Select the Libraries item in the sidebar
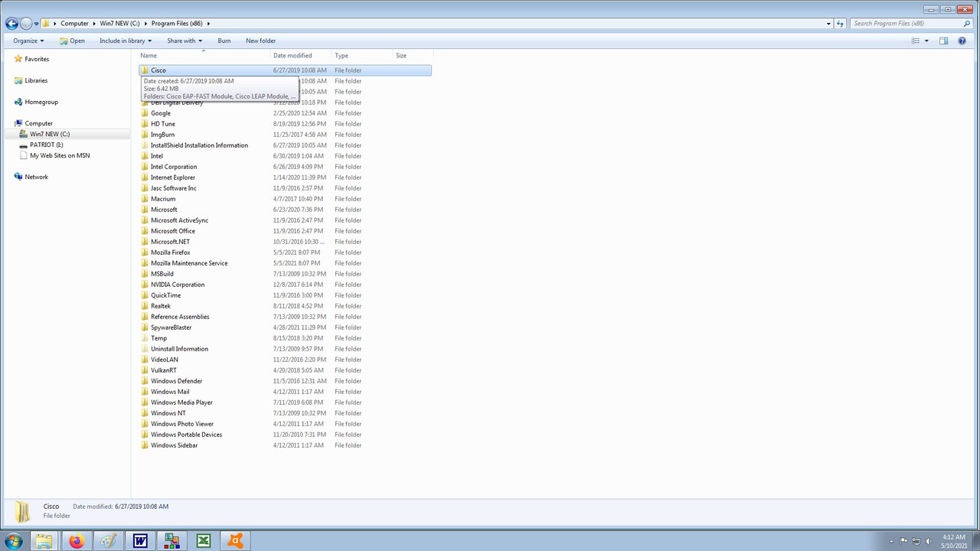This screenshot has height=551, width=980. coord(36,80)
